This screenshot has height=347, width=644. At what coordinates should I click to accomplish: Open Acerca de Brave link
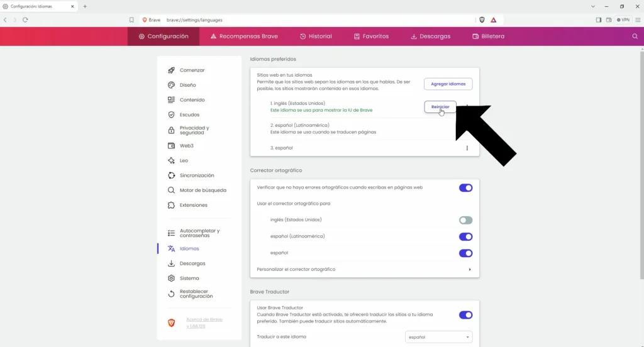[204, 322]
